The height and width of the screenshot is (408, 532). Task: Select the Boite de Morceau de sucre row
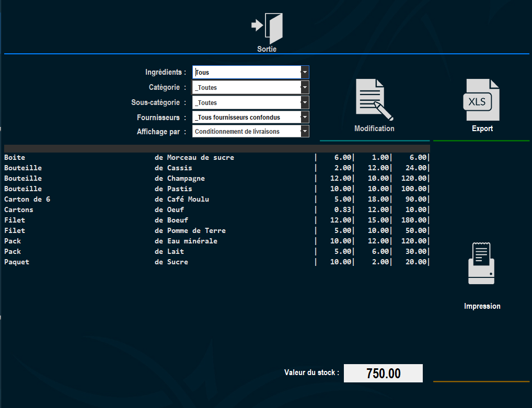tap(217, 157)
